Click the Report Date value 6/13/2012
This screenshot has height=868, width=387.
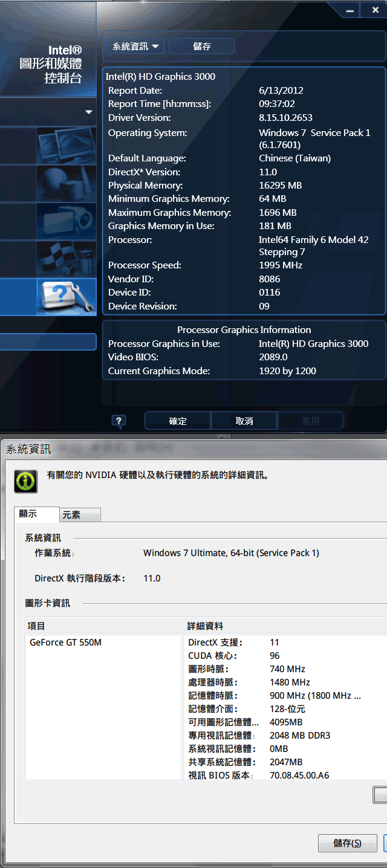tap(281, 90)
